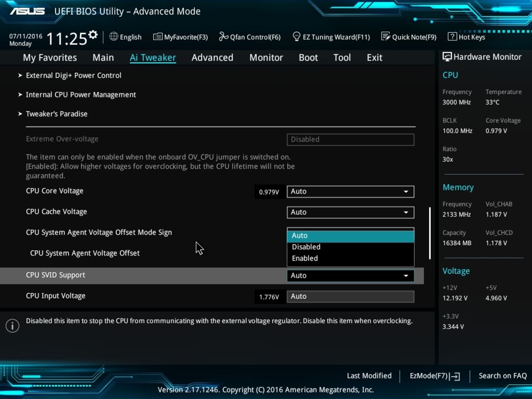
Task: Choose Auto in the open dropdown list
Action: (350, 235)
